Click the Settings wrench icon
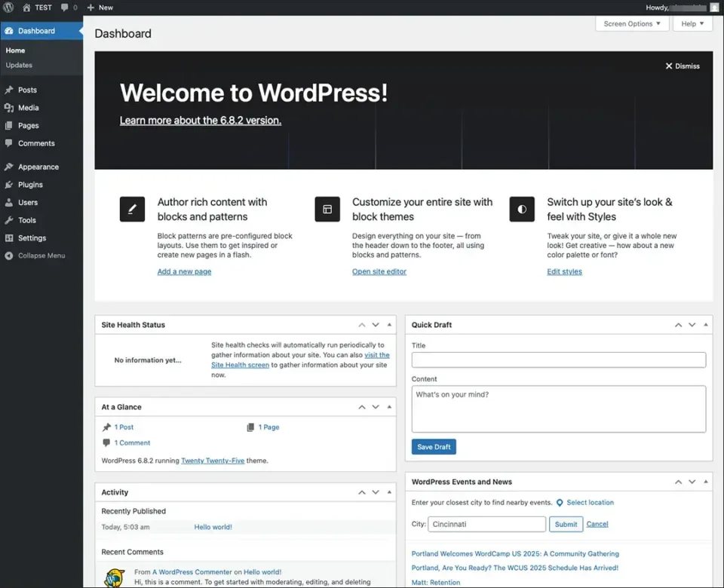Screen dimensions: 724x588 (x=11, y=238)
